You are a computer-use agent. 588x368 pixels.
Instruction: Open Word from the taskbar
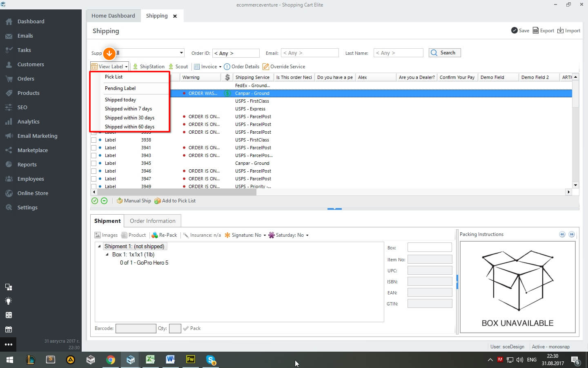click(170, 360)
